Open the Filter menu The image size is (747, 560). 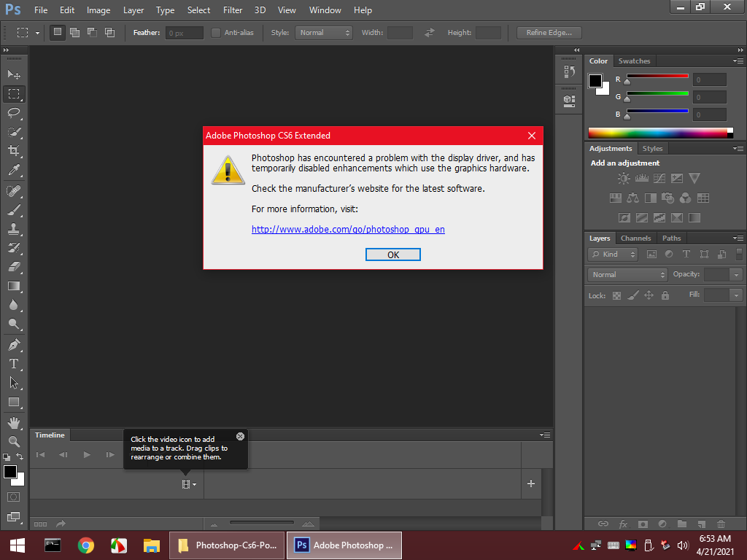pyautogui.click(x=233, y=10)
